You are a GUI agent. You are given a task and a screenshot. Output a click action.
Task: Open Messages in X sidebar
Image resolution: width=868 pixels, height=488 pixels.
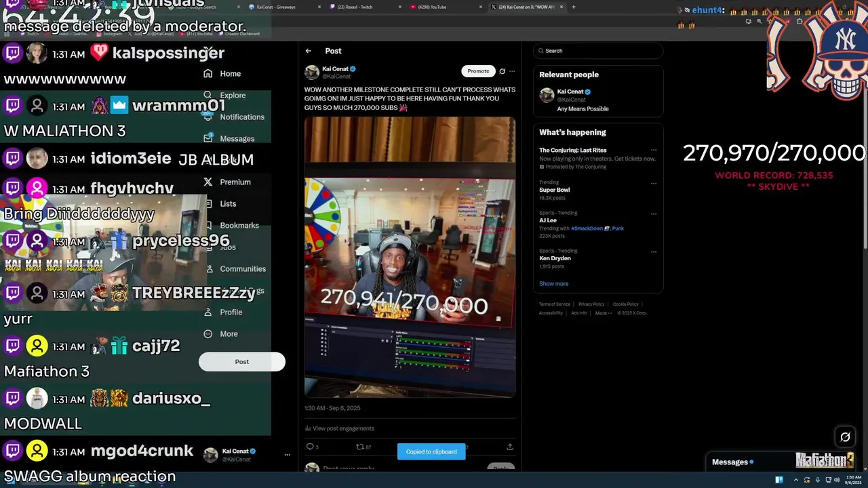(x=229, y=138)
